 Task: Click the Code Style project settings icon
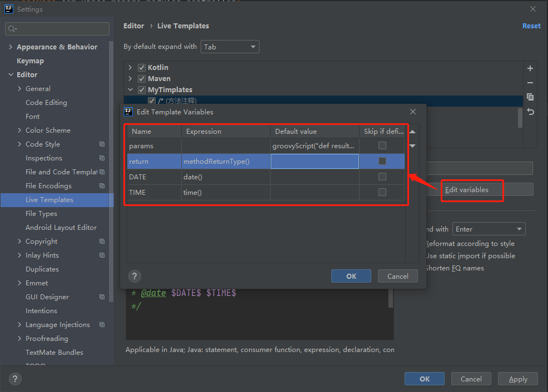pos(102,144)
